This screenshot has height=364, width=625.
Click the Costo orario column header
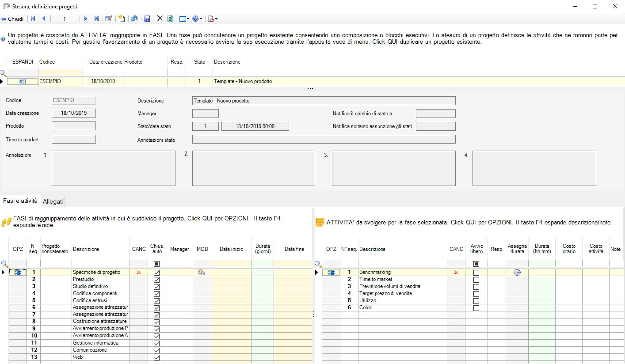pos(569,249)
